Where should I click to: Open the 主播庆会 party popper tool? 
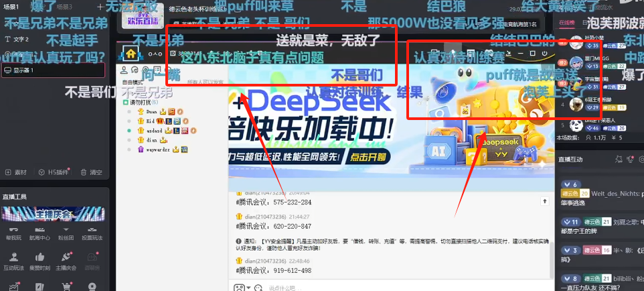click(x=66, y=261)
